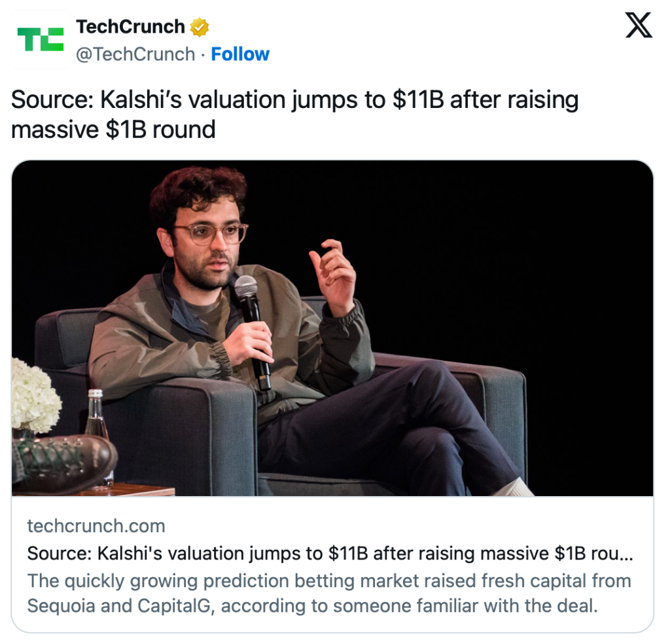Click the gold verified badge
The height and width of the screenshot is (644, 670).
pyautogui.click(x=199, y=27)
